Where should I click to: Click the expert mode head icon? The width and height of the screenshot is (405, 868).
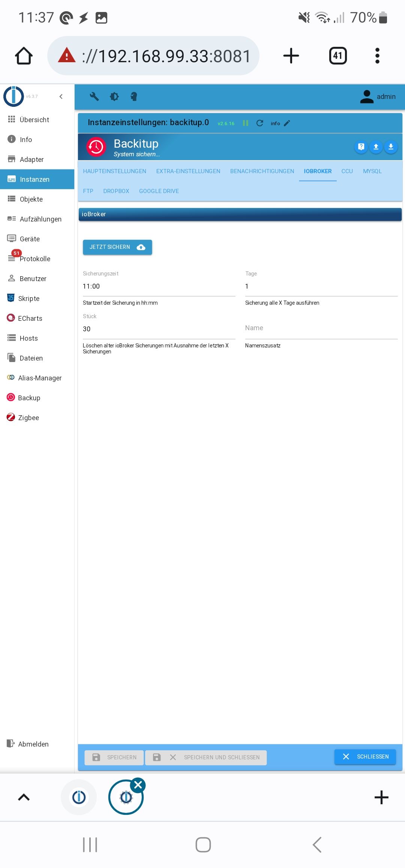(134, 96)
